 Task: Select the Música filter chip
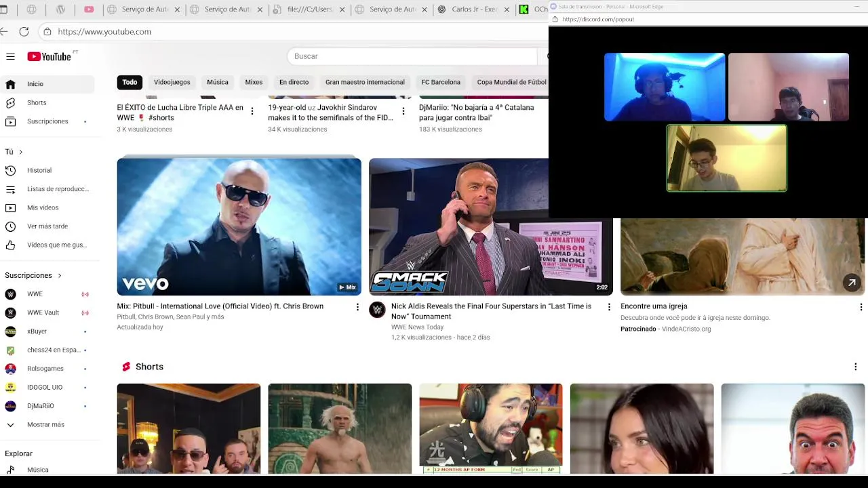(217, 82)
